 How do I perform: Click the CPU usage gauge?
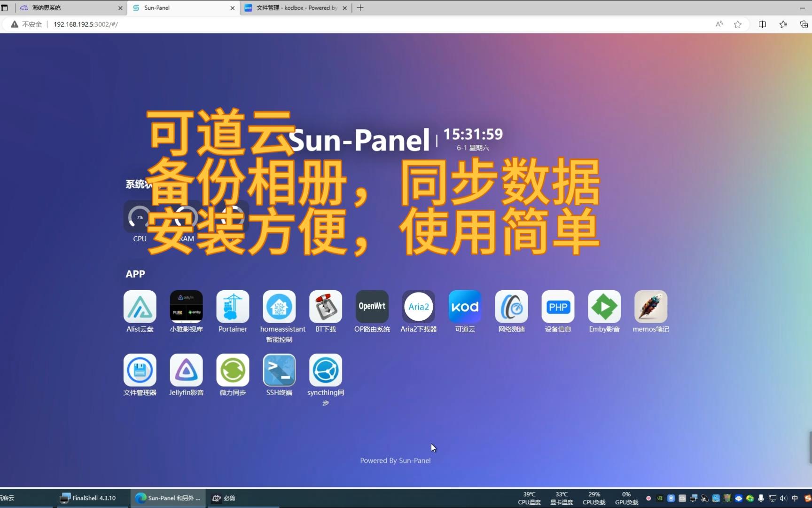[140, 217]
